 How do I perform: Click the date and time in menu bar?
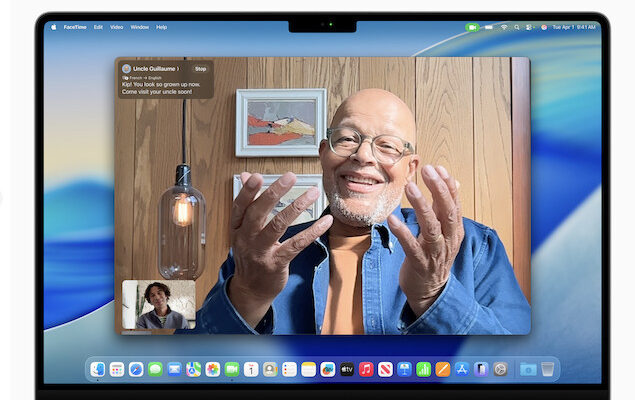click(574, 27)
